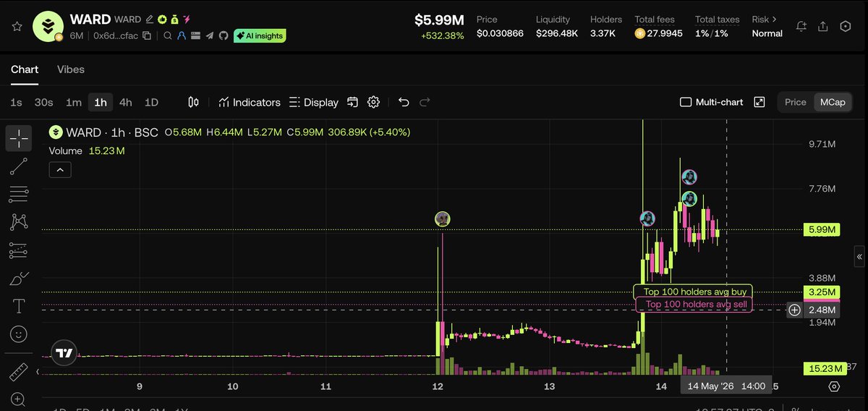Select the crosshair cursor tool

tap(19, 137)
